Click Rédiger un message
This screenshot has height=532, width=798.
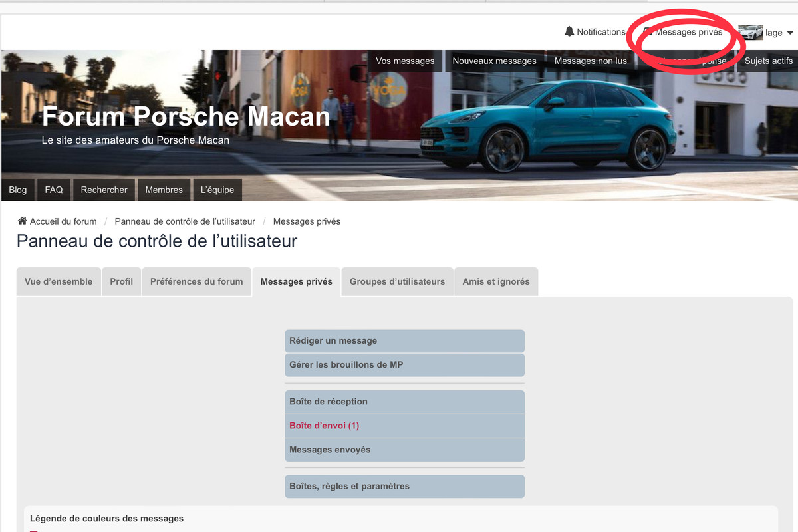[x=404, y=341]
